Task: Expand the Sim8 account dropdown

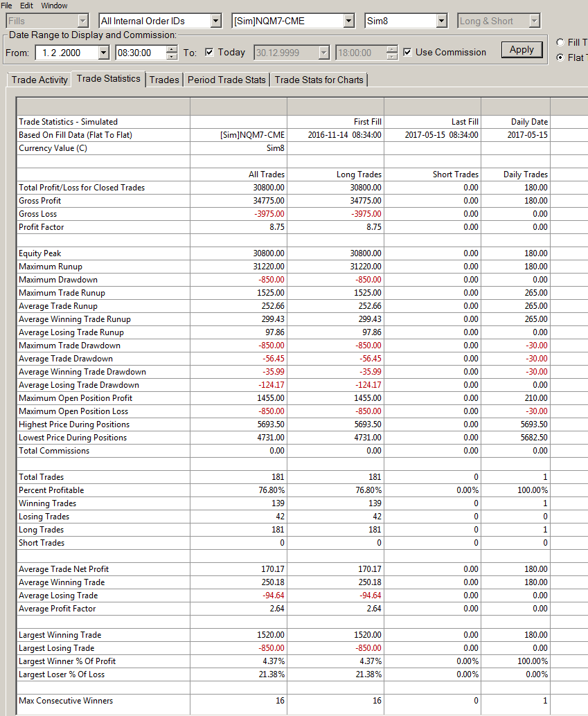Action: click(441, 21)
